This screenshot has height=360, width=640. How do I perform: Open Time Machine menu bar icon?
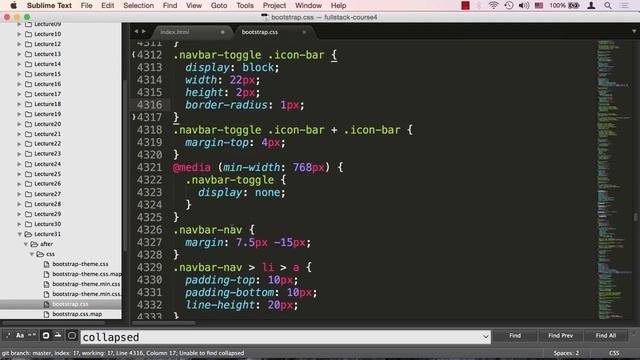[x=509, y=5]
